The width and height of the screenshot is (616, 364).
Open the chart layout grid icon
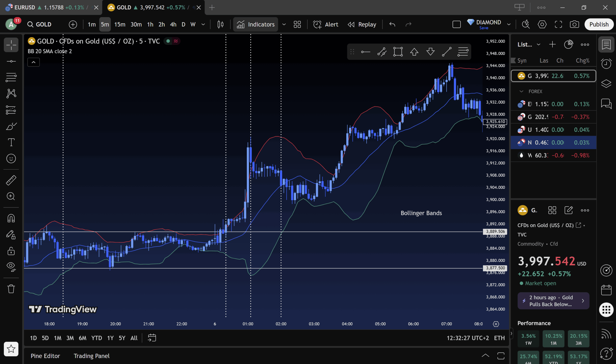coord(297,24)
